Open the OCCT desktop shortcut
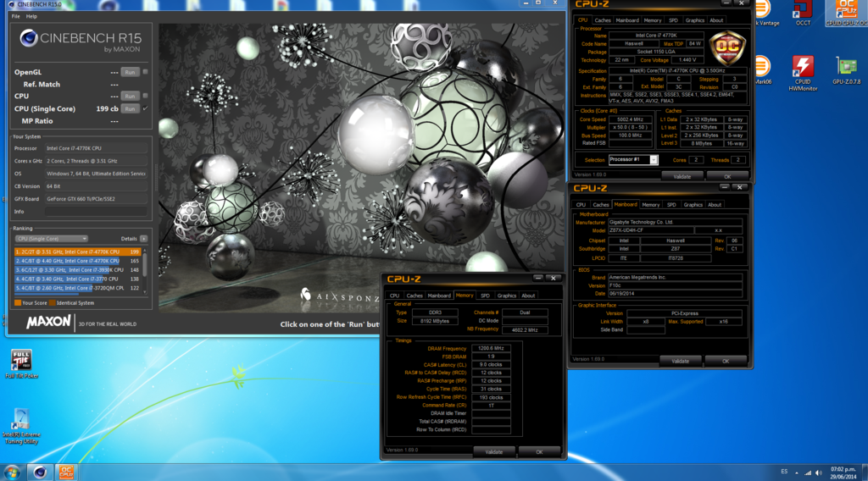 (803, 14)
